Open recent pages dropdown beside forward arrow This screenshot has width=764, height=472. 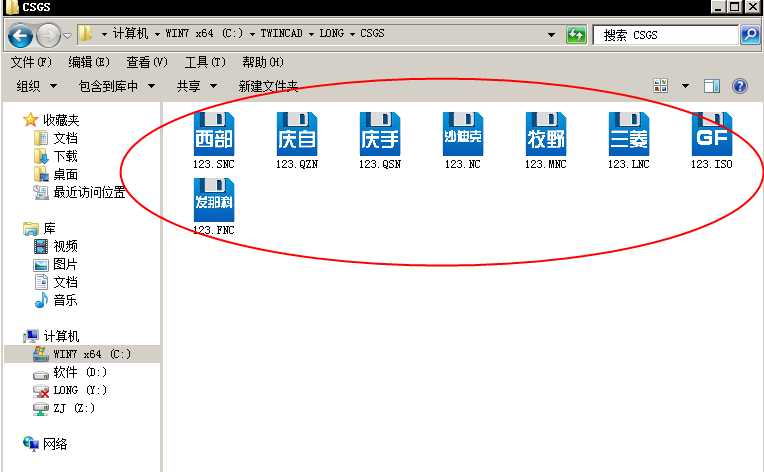(67, 36)
